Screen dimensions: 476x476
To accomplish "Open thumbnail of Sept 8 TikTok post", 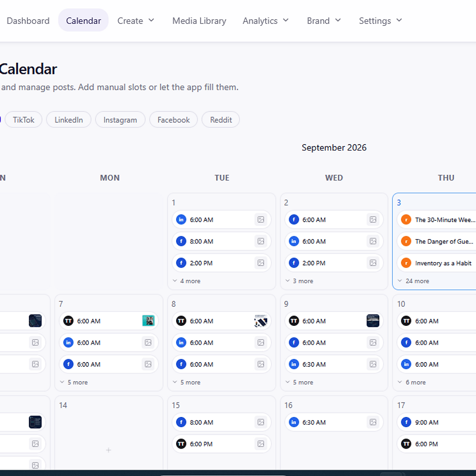I will point(261,321).
